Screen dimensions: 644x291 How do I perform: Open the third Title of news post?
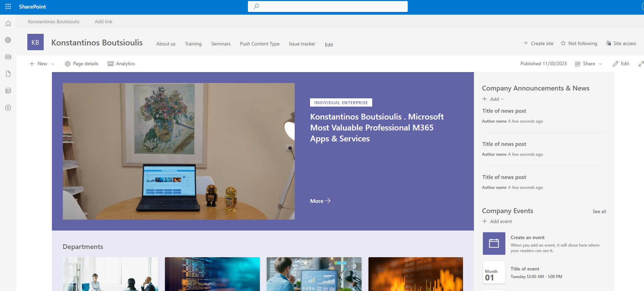504,177
